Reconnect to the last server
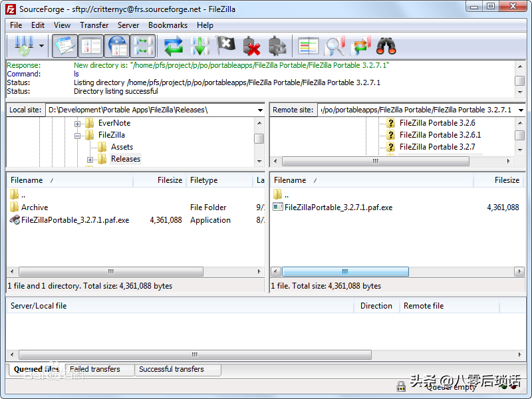This screenshot has height=399, width=532. tap(278, 46)
